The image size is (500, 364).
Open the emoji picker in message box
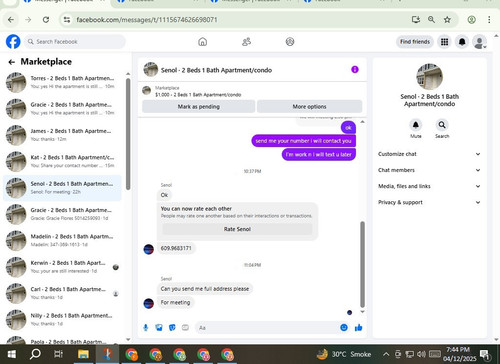click(344, 328)
